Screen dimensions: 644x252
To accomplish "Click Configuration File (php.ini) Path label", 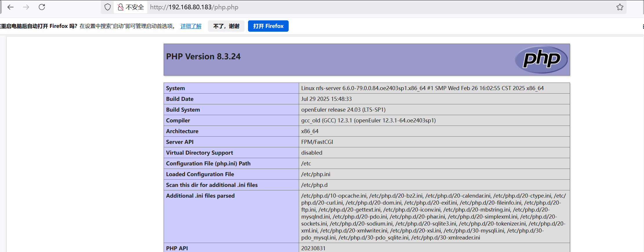I will pyautogui.click(x=208, y=163).
